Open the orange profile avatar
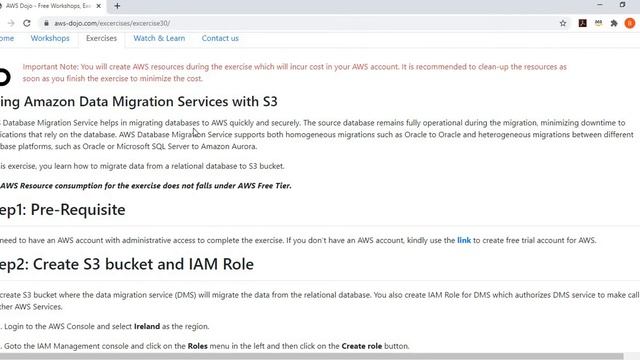Screen dimensions: 640x360 [x=630, y=23]
